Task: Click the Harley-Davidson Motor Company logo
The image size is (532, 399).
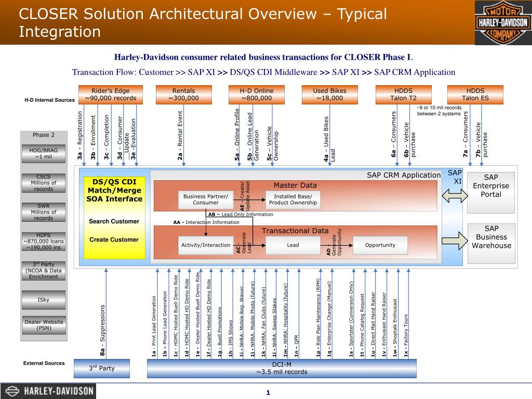Action: click(x=503, y=22)
